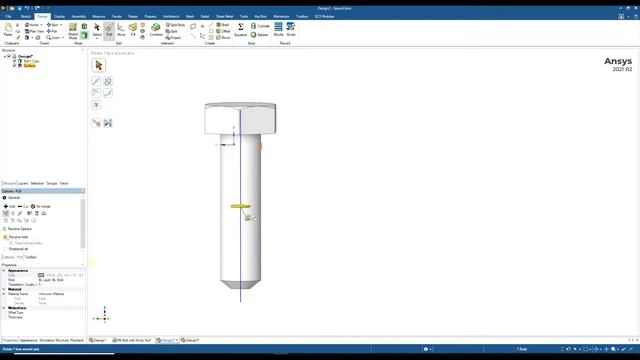Select the Add option in Pull options
The height and width of the screenshot is (360, 640).
click(x=9, y=207)
